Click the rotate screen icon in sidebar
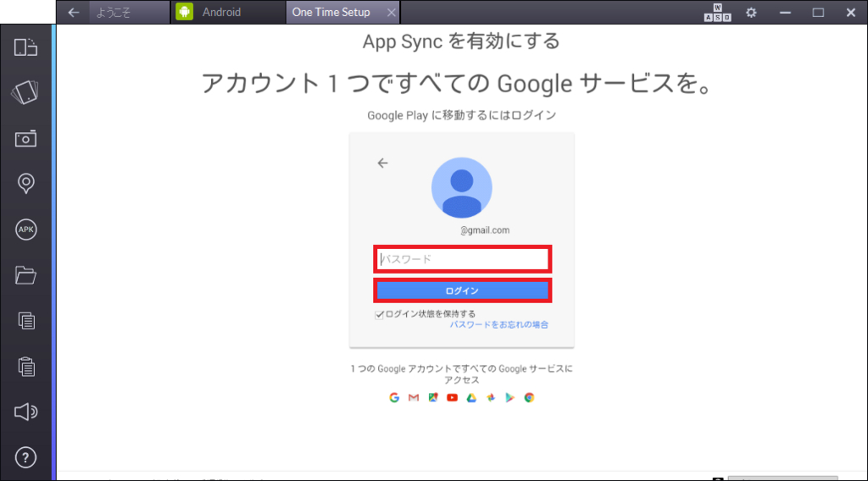The width and height of the screenshot is (868, 481). (x=25, y=47)
